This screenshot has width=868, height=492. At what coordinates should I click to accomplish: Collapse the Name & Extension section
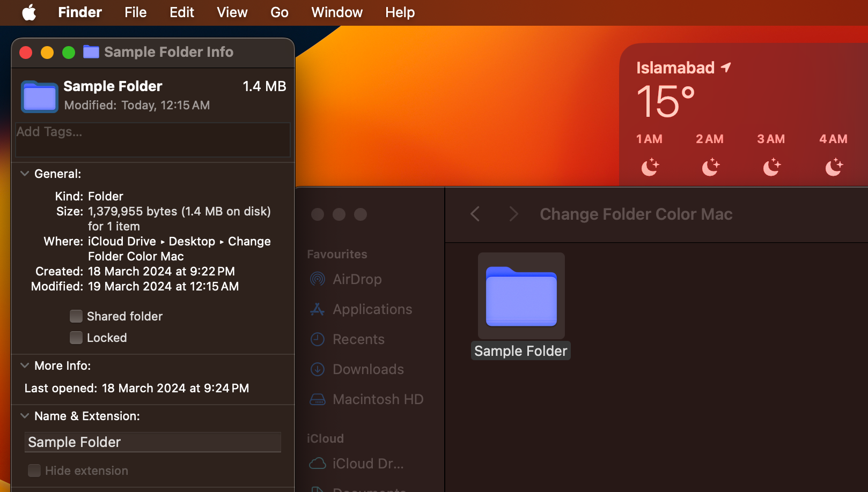[25, 416]
